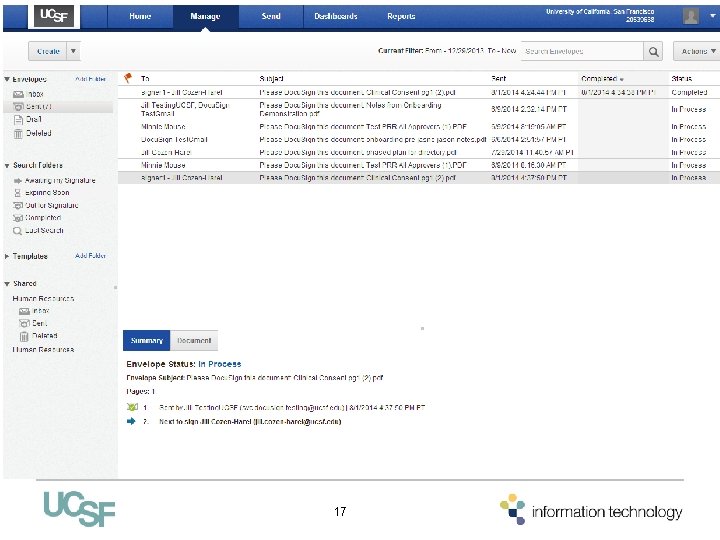This screenshot has height=540, width=720.
Task: Open the Send tab
Action: [271, 16]
